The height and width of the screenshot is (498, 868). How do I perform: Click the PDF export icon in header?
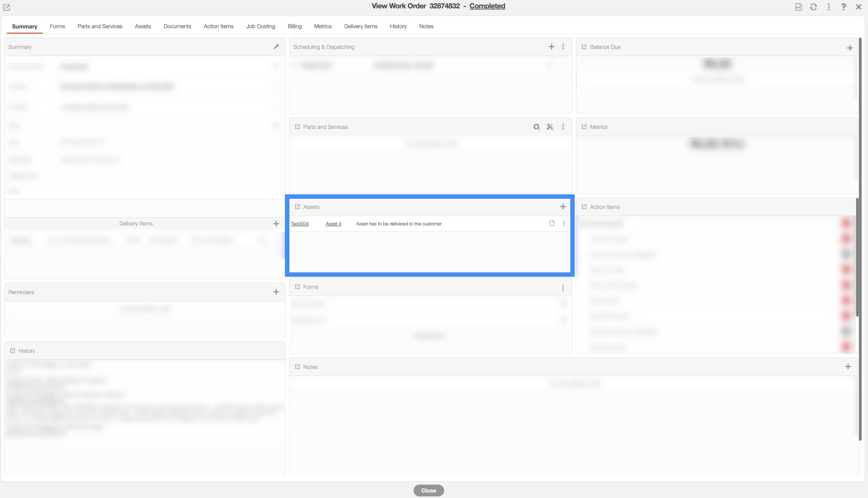coord(798,7)
